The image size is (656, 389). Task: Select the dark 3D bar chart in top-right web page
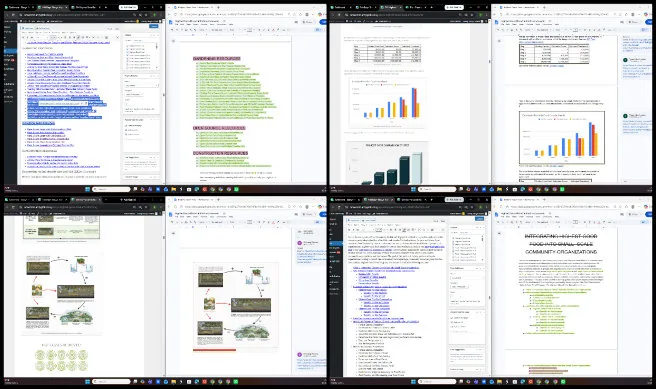pos(387,164)
